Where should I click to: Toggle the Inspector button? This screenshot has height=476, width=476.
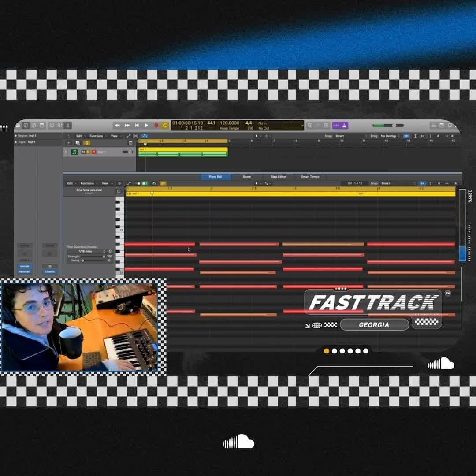tap(26, 125)
